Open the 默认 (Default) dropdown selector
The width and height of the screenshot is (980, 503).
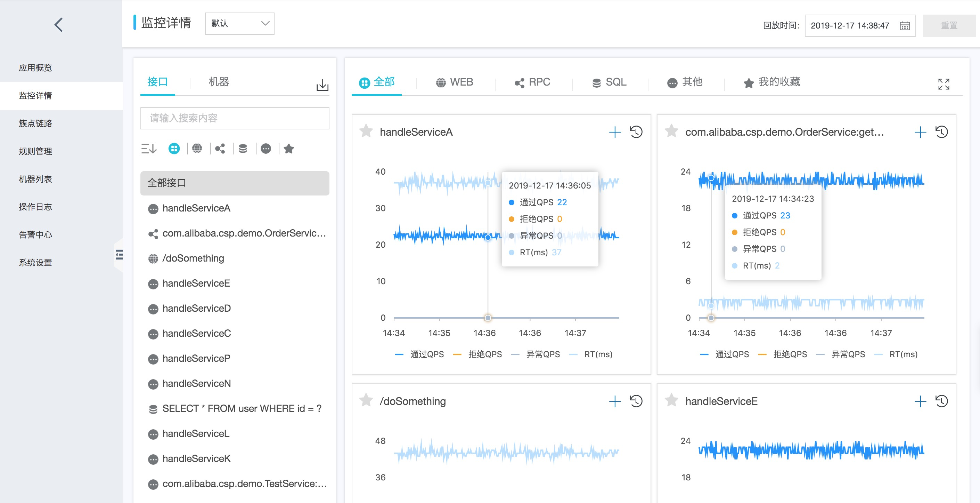coord(238,24)
